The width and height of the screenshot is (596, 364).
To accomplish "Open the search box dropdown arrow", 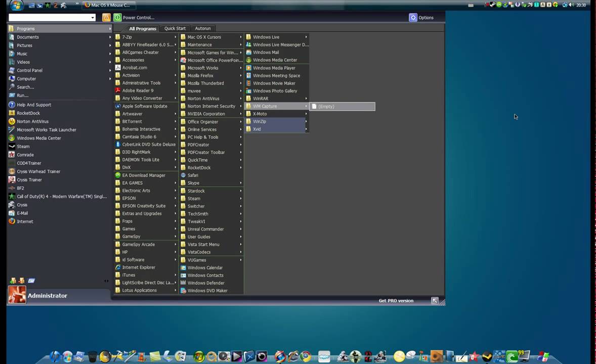I will pos(93,18).
